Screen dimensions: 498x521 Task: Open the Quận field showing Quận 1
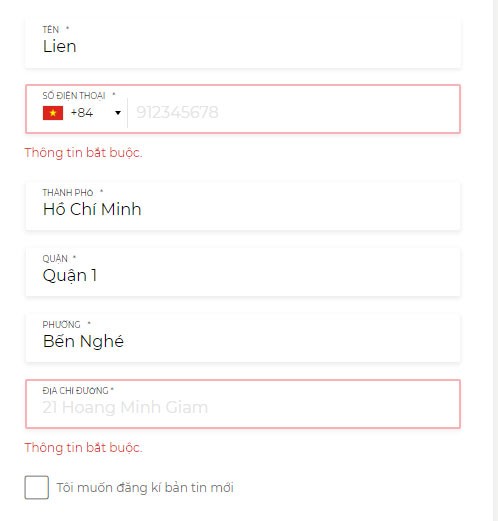coord(243,272)
